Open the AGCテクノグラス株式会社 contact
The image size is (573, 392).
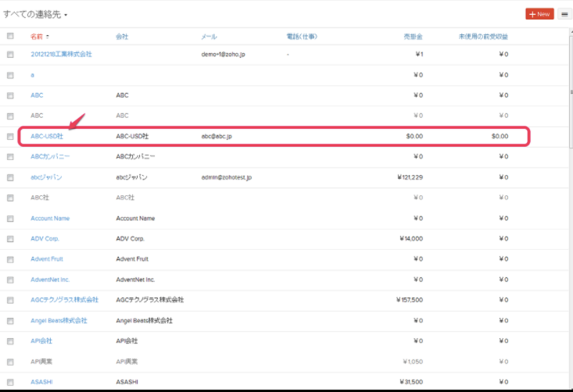point(64,300)
